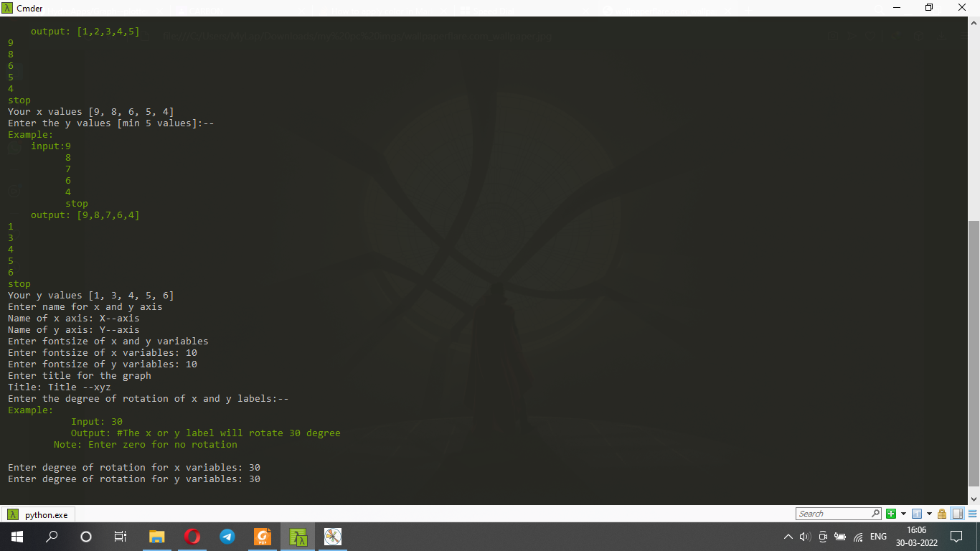980x551 pixels.
Task: Open the plot figure app on taskbar
Action: [x=332, y=536]
